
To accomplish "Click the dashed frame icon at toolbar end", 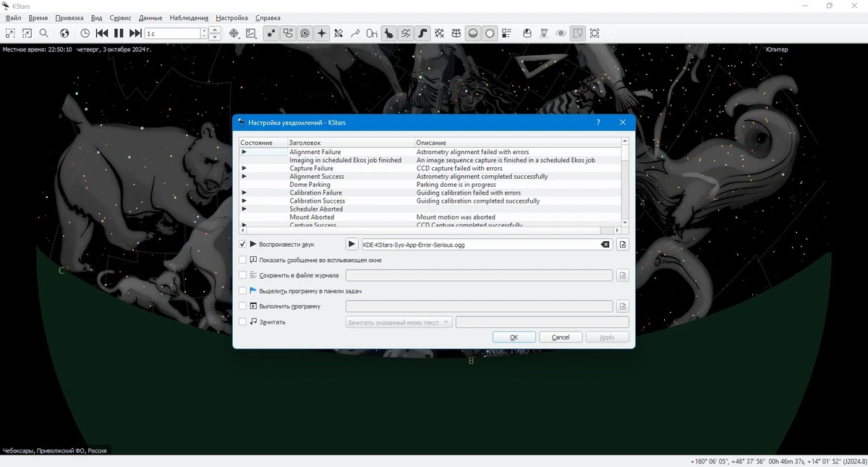I will [x=595, y=33].
